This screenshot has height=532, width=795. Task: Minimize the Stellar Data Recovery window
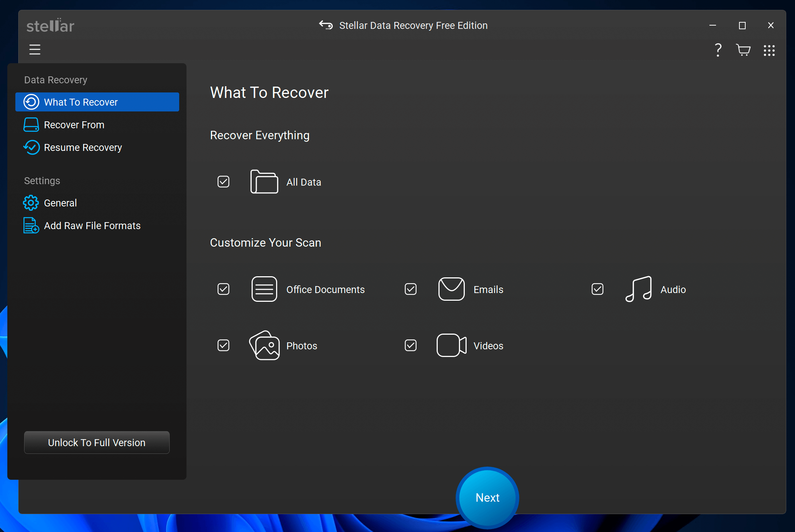pyautogui.click(x=713, y=25)
